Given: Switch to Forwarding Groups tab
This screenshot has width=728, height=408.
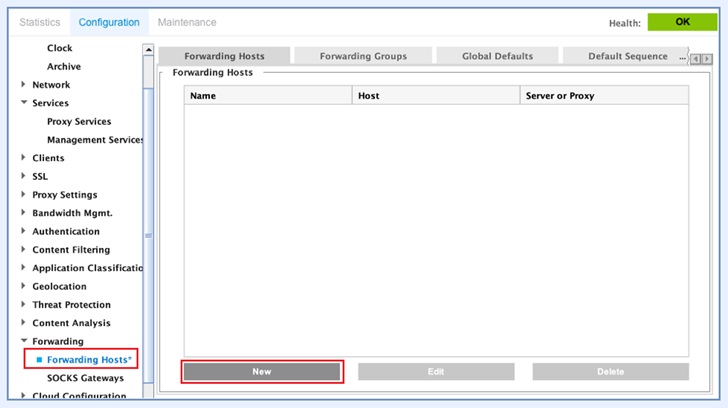Looking at the screenshot, I should (362, 56).
